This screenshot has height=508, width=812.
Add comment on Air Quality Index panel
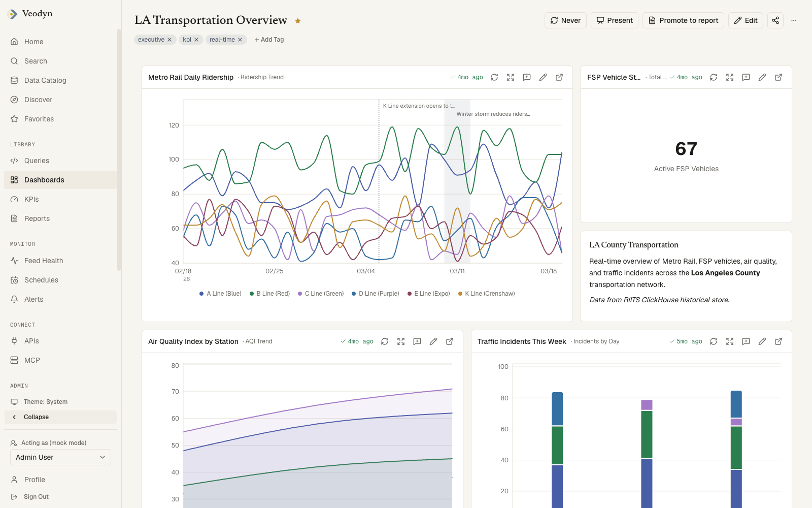tap(417, 341)
